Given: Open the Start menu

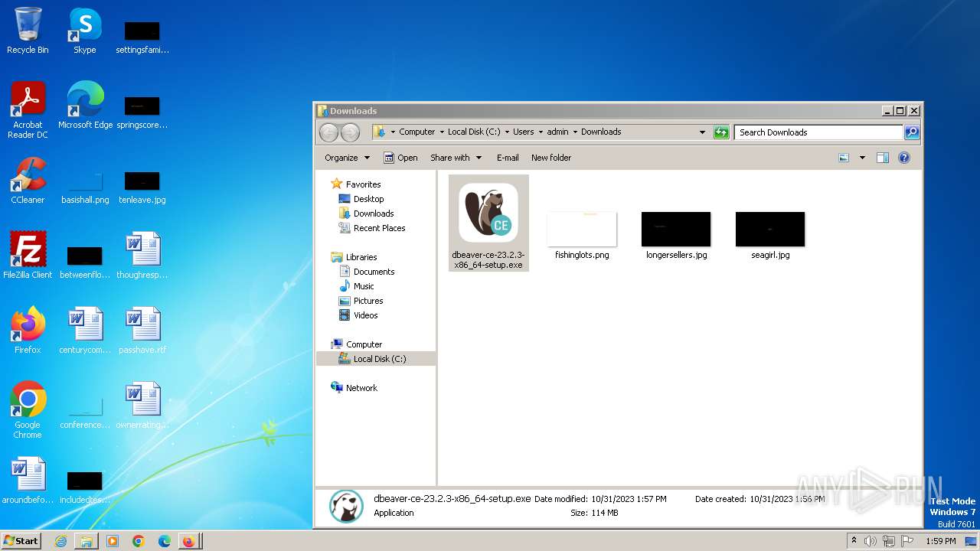Looking at the screenshot, I should point(21,540).
